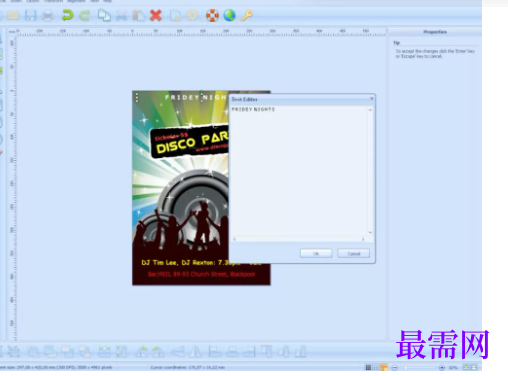Click the lifebuoy help icon
Screen dimensions: 508x376
point(212,15)
